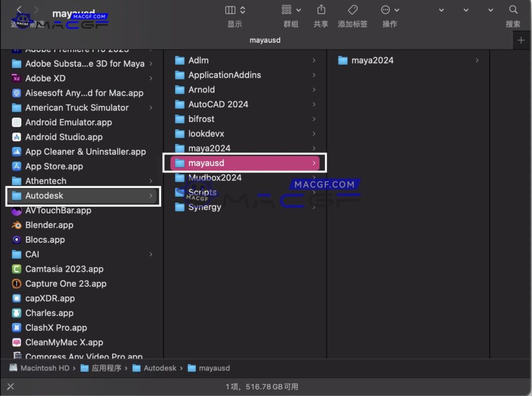This screenshot has height=396, width=532.
Task: Click the back navigation arrow
Action: [18, 9]
